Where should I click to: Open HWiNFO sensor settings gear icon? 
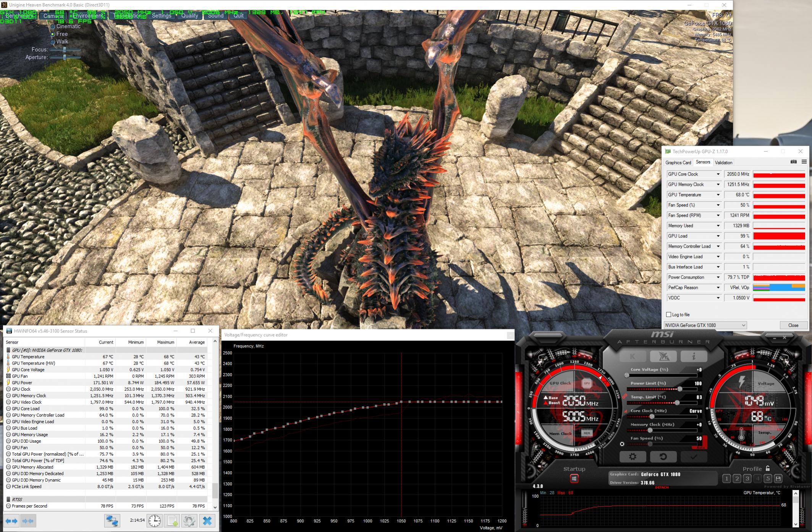pyautogui.click(x=189, y=521)
